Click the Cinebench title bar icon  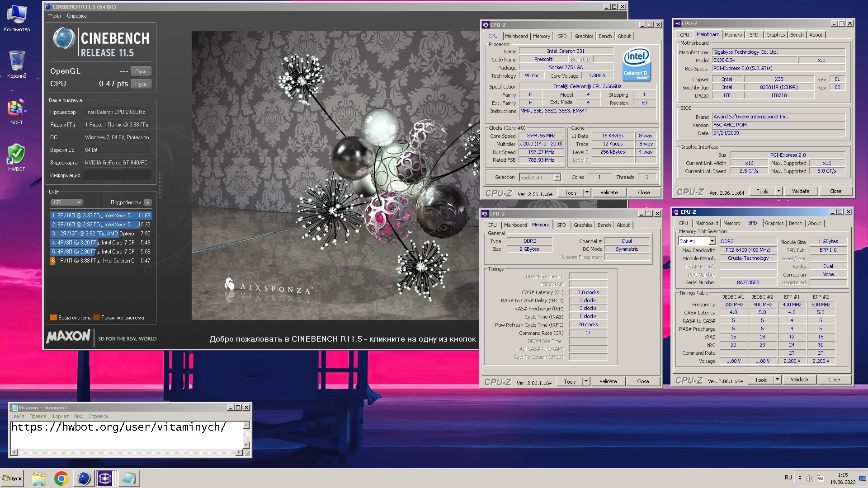[48, 7]
